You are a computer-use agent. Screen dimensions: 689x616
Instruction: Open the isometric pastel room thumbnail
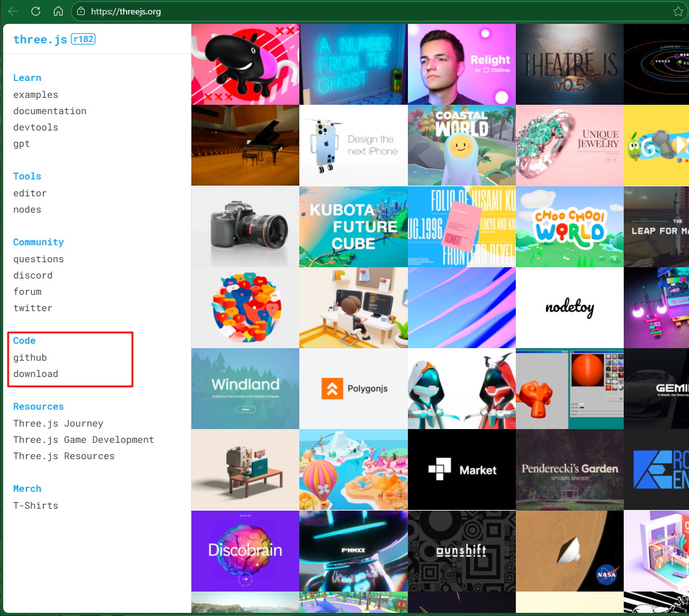(x=656, y=551)
